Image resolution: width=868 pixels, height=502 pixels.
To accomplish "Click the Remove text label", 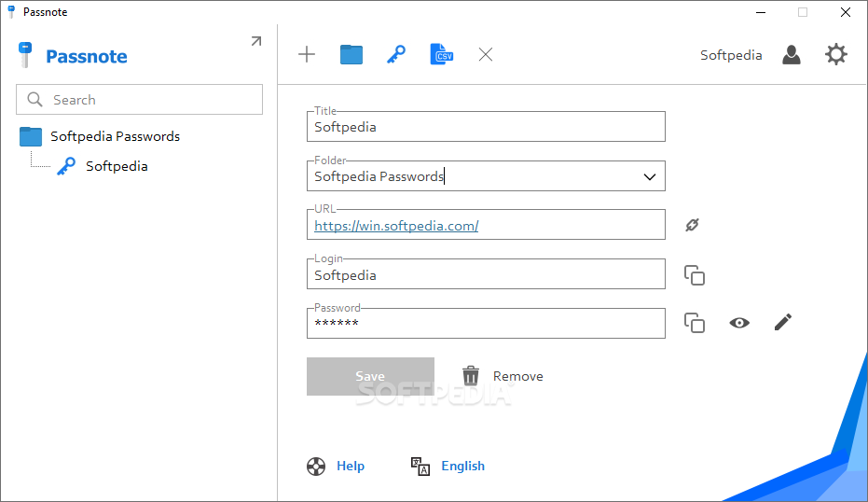I will 518,376.
